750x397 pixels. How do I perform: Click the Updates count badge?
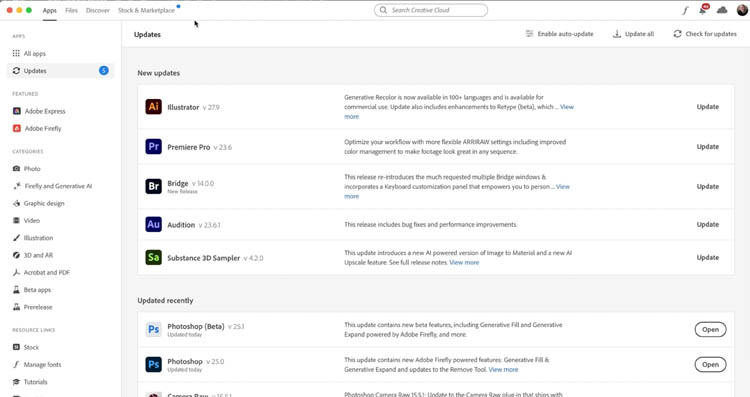[x=104, y=70]
